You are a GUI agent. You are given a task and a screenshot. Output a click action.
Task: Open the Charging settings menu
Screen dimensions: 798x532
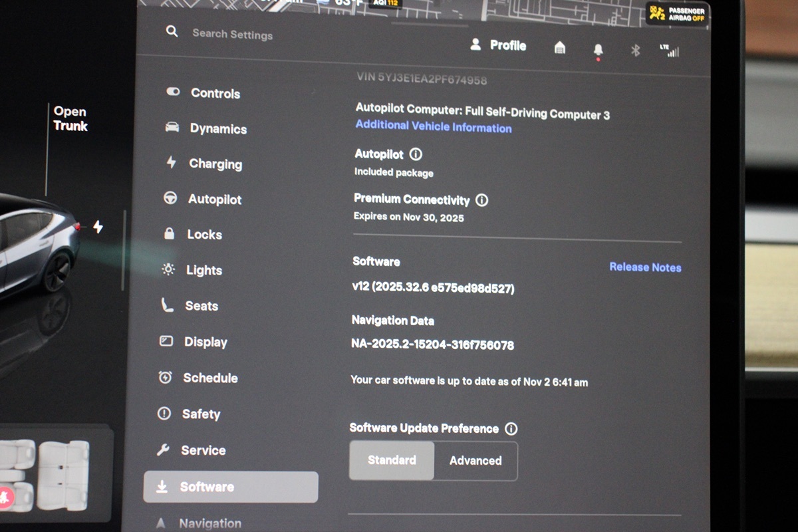click(x=215, y=164)
